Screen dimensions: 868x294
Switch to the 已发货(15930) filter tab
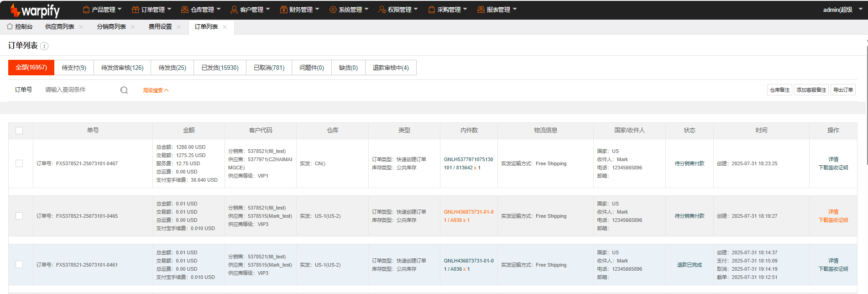click(x=220, y=68)
